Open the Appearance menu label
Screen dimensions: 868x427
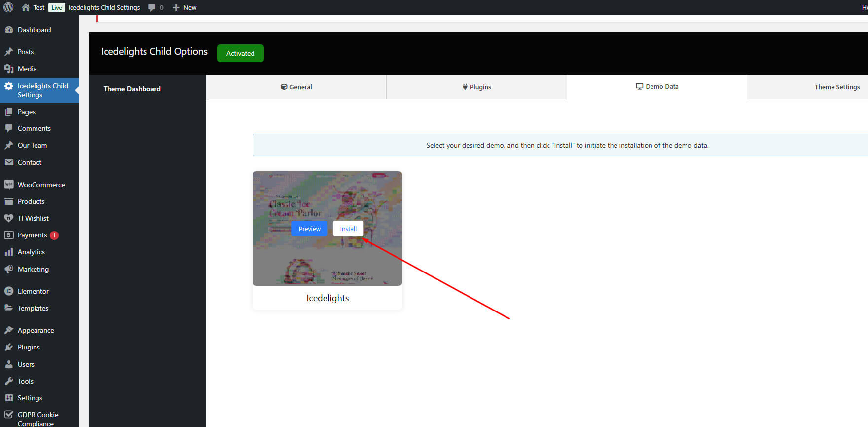tap(36, 330)
